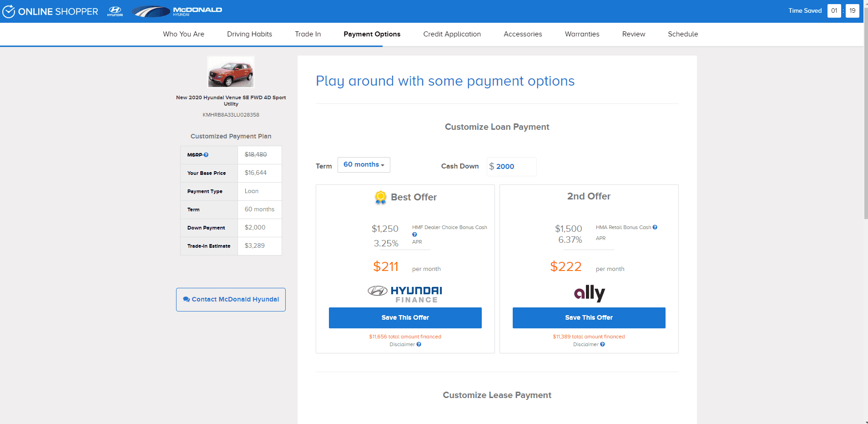Screen dimensions: 868x424
Task: Open help icon for HMA Retail Bonus Cash
Action: pos(655,227)
